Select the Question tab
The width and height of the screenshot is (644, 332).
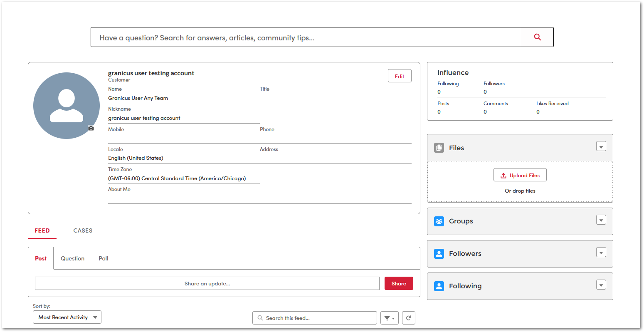[72, 258]
